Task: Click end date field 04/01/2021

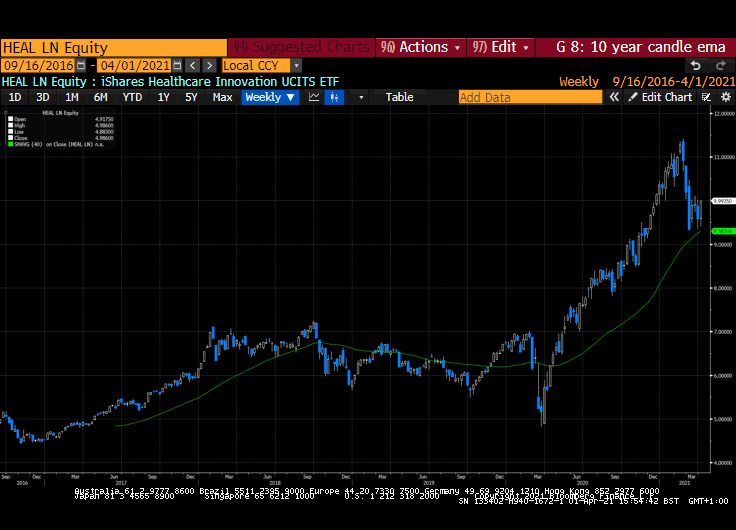Action: [135, 65]
